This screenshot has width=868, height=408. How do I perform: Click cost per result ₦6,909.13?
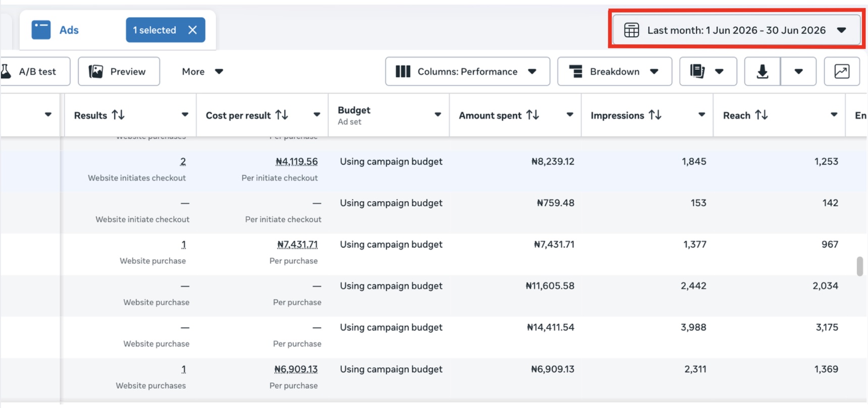click(296, 369)
